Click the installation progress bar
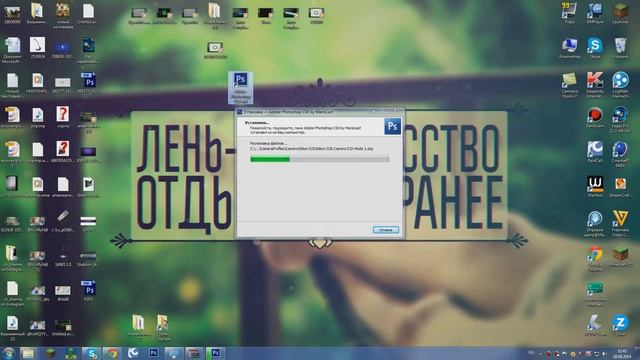Screen dimensions: 640x360 tap(319, 159)
